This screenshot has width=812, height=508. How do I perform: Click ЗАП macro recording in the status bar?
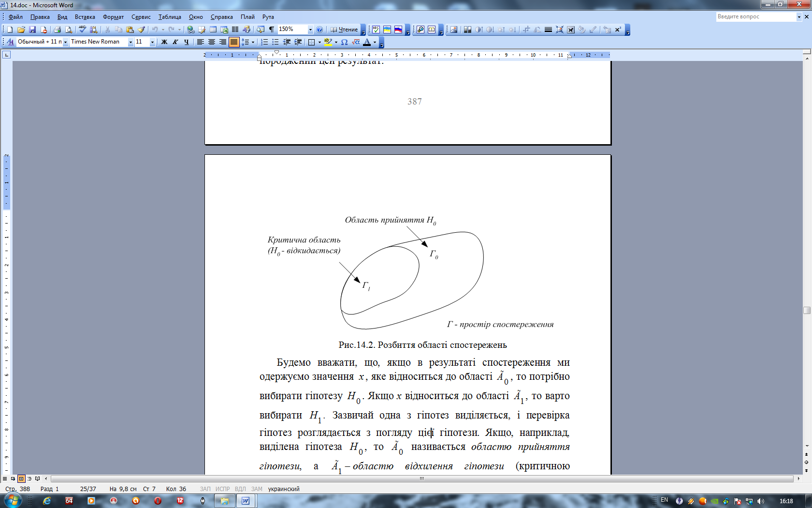(x=205, y=489)
